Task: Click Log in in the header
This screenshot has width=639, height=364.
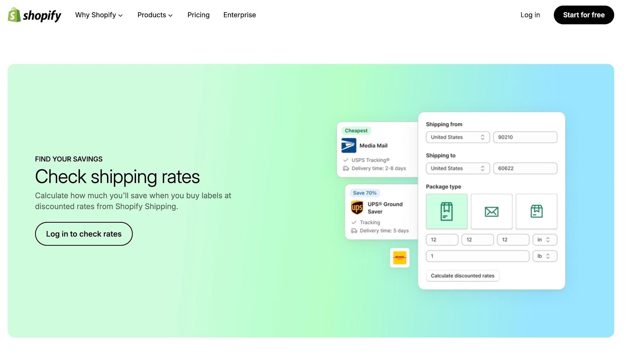Action: pos(530,15)
